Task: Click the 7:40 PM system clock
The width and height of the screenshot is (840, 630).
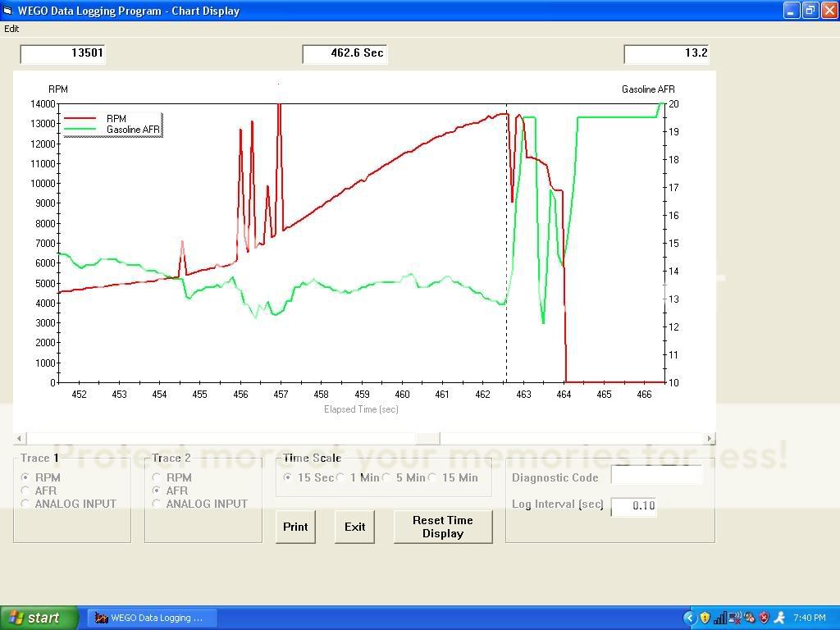Action: [x=810, y=618]
